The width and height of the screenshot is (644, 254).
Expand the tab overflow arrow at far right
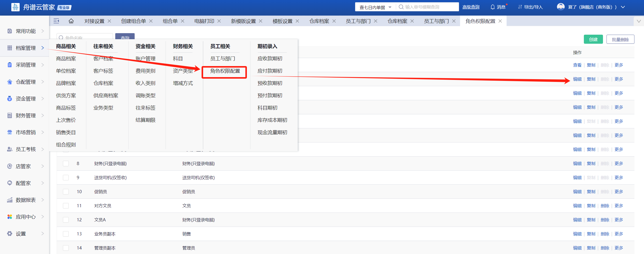pos(638,21)
